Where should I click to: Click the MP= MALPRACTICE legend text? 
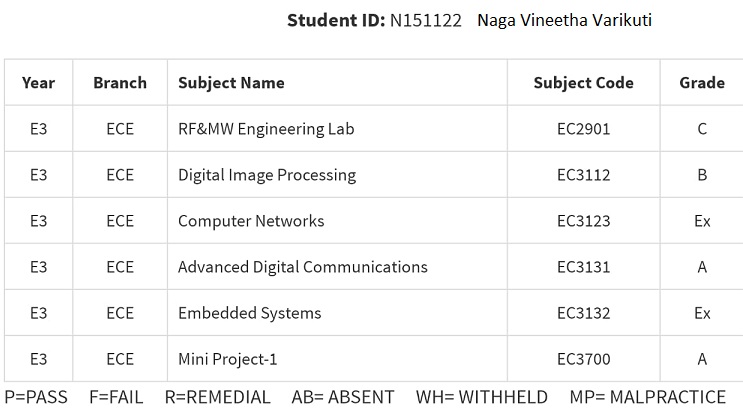(647, 397)
